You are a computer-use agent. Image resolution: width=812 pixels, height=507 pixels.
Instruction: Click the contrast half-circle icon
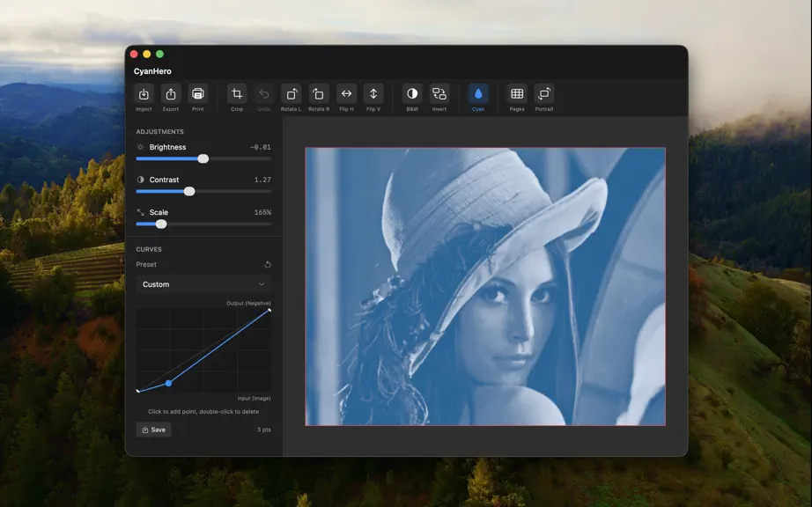tap(140, 180)
